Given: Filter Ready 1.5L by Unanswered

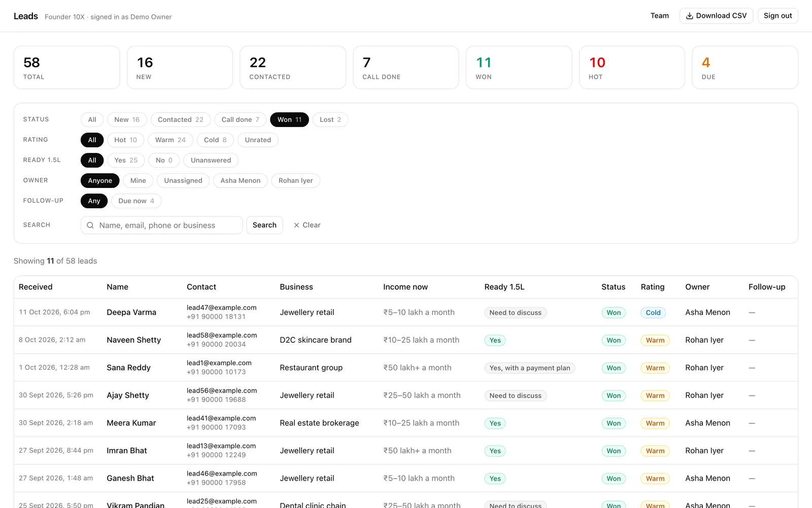Looking at the screenshot, I should [211, 160].
